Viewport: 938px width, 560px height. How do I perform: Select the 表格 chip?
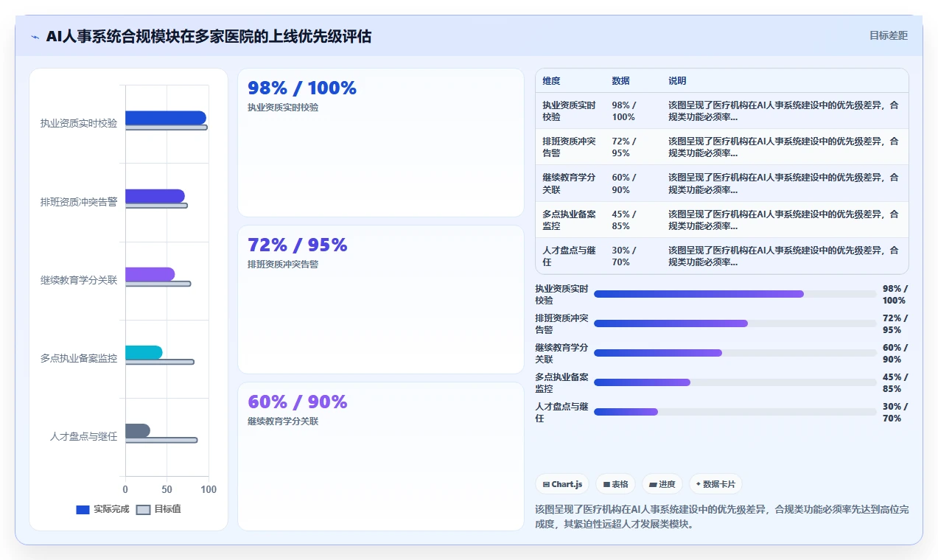coord(615,484)
